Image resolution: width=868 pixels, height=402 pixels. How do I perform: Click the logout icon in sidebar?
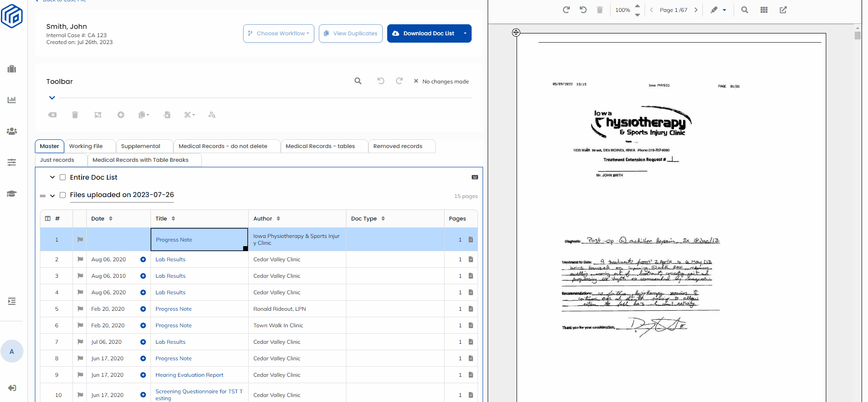12,388
